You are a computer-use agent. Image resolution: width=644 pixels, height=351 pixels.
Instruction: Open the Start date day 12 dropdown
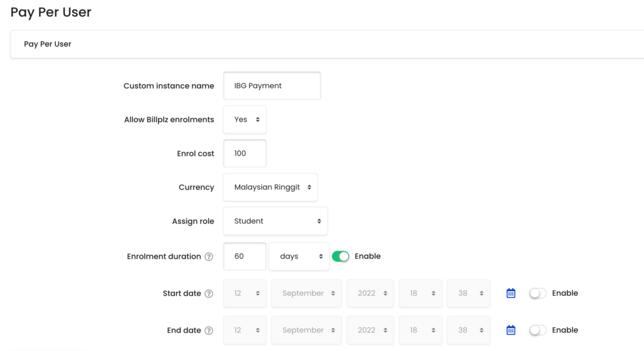[245, 293]
